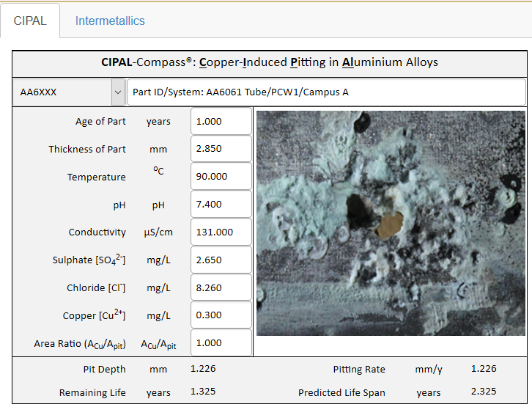The image size is (532, 407).
Task: Click the Copper concentration input
Action: 221,315
